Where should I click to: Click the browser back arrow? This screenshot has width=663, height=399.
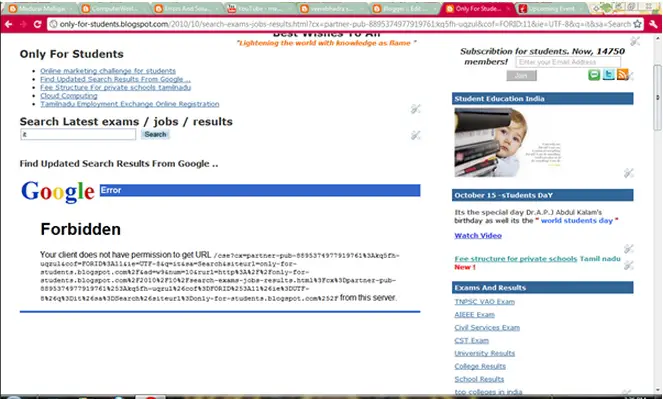(8, 24)
